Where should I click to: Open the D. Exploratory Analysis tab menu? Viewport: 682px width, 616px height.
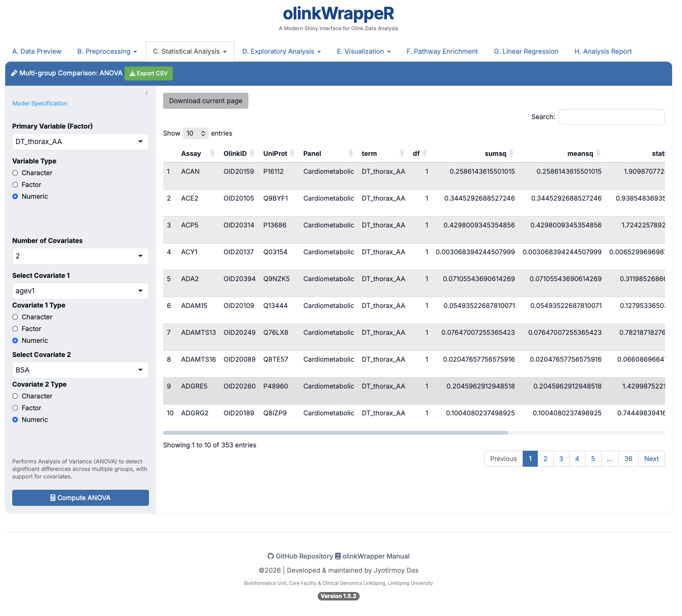point(281,51)
